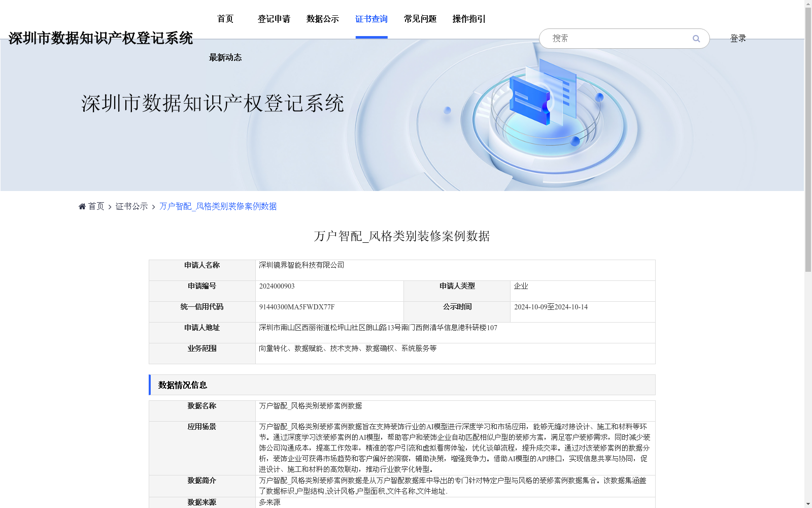
Task: Open the 操作指引 page
Action: (468, 19)
